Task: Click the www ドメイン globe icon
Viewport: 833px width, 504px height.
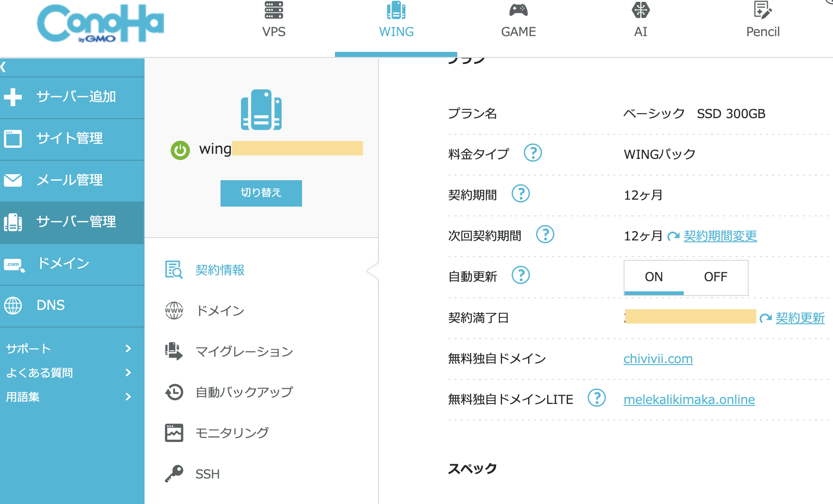Action: [x=174, y=310]
